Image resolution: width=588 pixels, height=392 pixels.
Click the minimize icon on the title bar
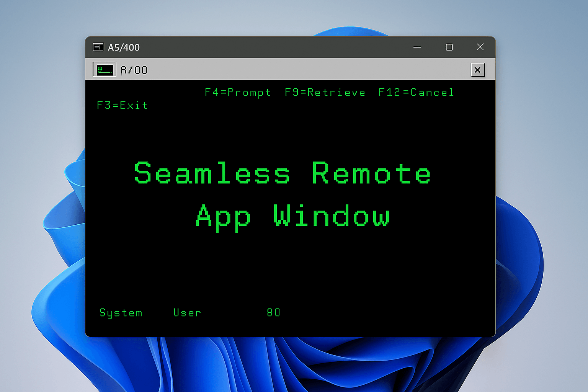[x=417, y=47]
